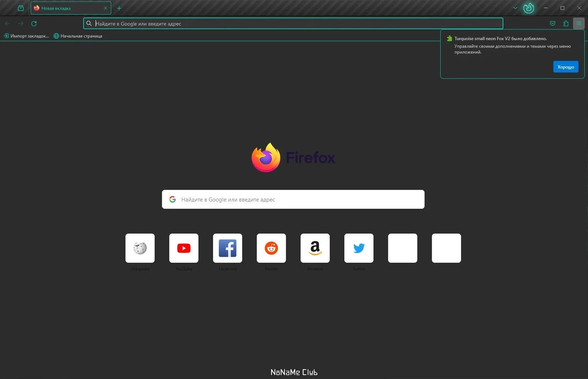Open Firefox View pinned tab icon
Screen dimensions: 588x379
coord(21,8)
